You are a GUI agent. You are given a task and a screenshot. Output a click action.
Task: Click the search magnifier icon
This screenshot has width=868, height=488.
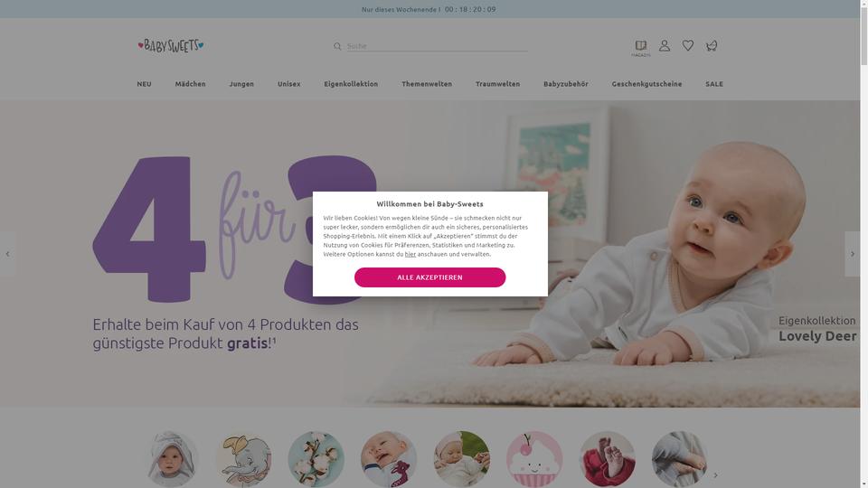click(x=337, y=46)
